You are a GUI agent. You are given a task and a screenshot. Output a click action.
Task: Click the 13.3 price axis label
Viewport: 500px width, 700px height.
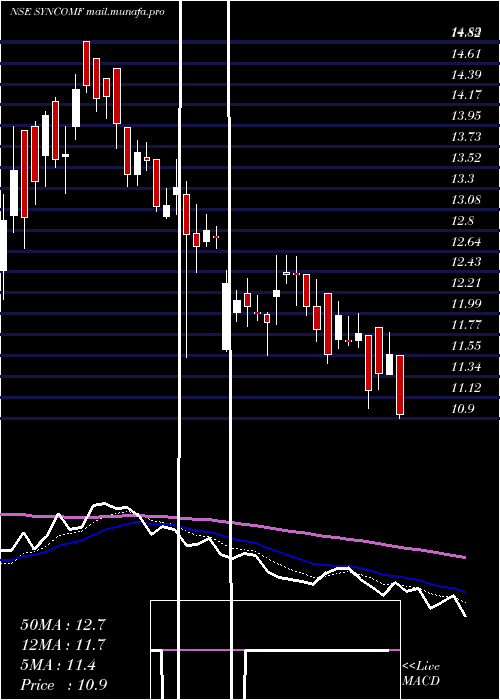click(x=462, y=179)
